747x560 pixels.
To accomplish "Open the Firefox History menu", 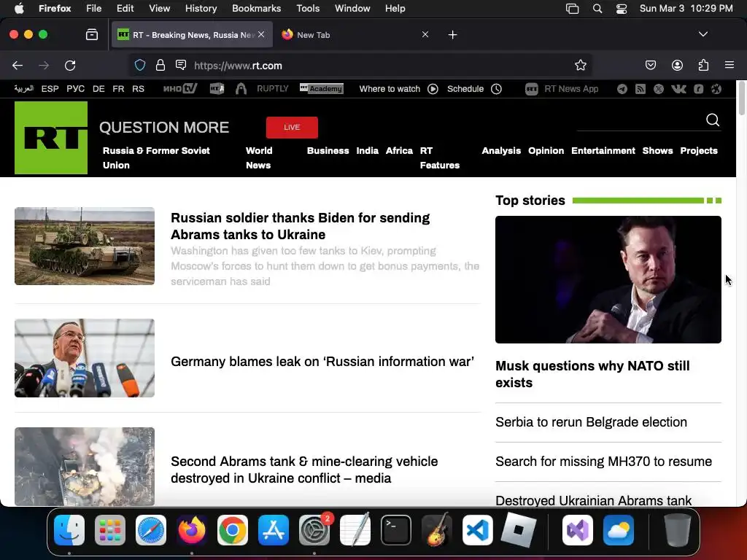I will [x=201, y=8].
